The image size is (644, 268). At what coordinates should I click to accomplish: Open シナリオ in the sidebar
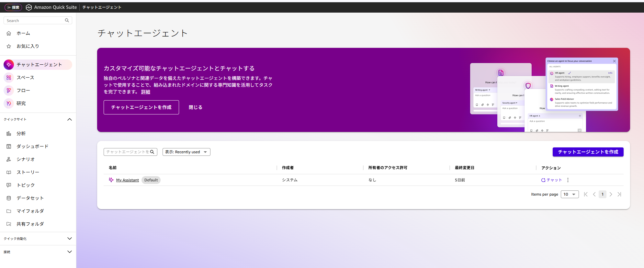[x=26, y=159]
